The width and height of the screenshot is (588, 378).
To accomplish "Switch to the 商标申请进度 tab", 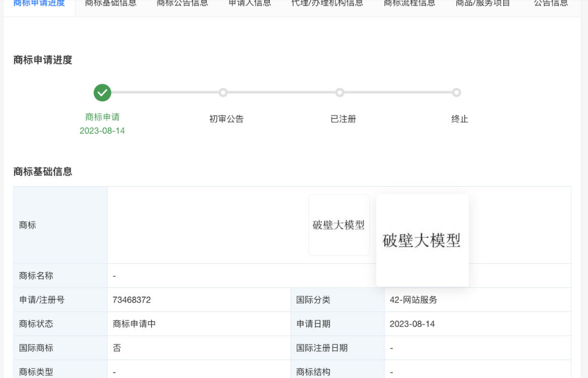I will [x=39, y=4].
